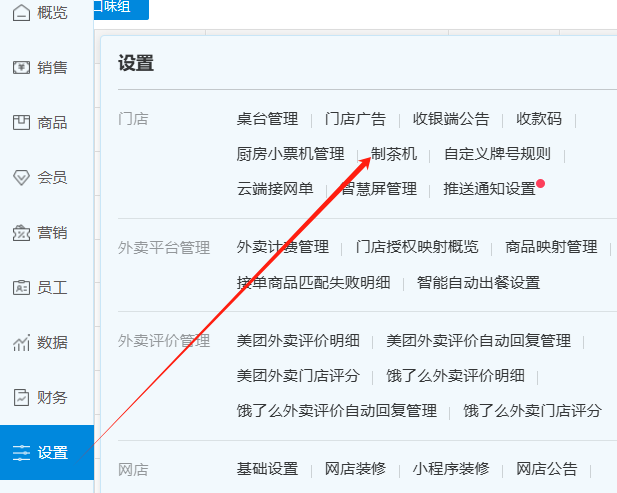Open 桌台管理 link
Screen dimensions: 617x493
pyautogui.click(x=267, y=119)
